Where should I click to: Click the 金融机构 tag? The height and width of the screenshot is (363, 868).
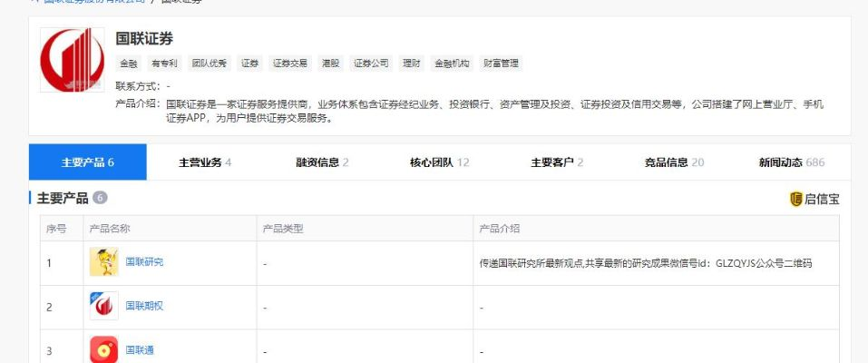(x=452, y=64)
